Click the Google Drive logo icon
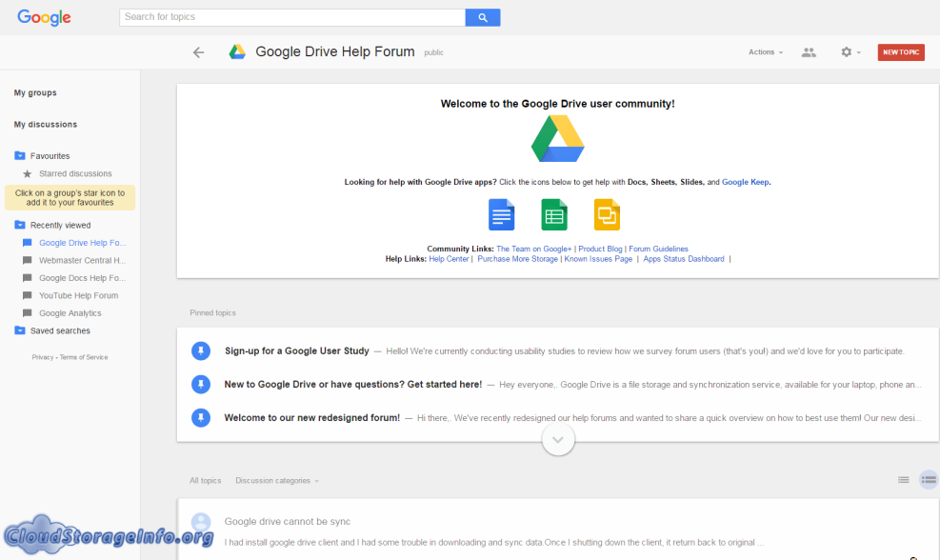Screen dimensions: 940x560 [x=557, y=139]
